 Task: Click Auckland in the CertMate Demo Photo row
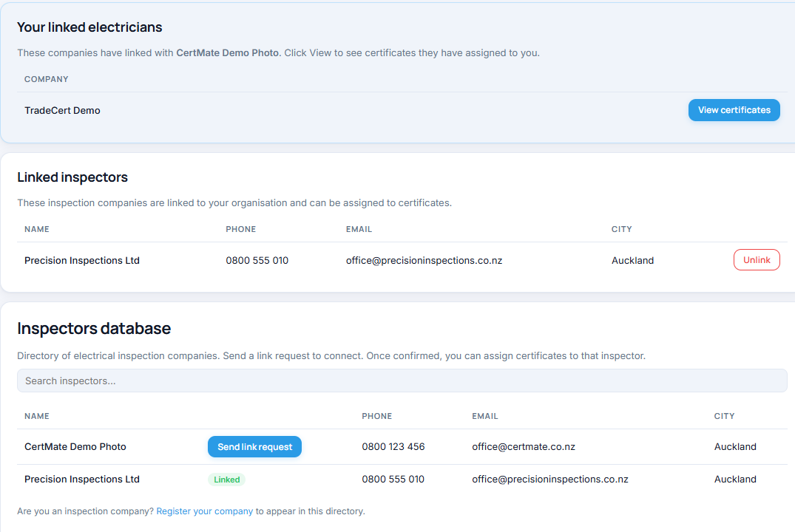[735, 447]
